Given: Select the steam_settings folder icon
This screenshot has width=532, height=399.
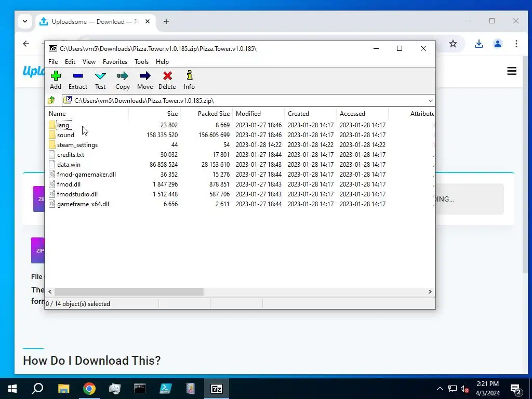Looking at the screenshot, I should [x=52, y=144].
